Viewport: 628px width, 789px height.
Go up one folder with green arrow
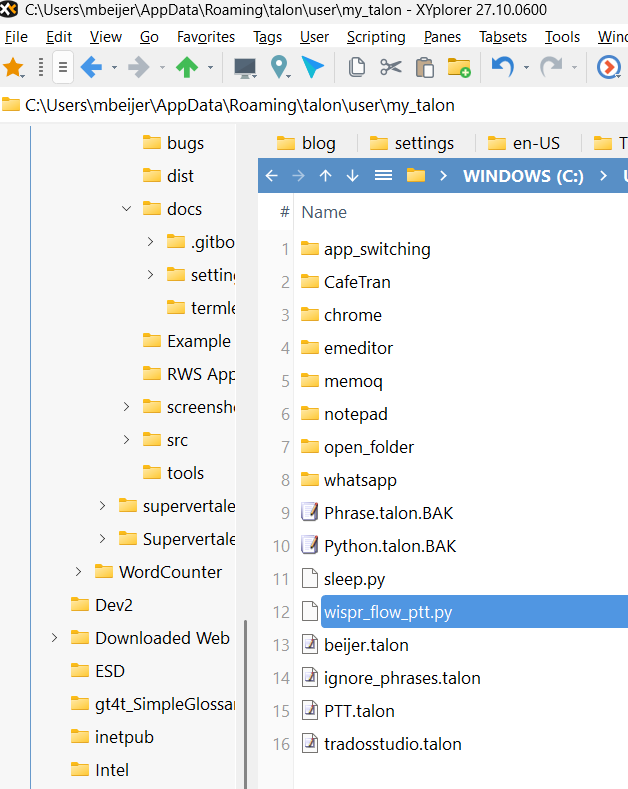pos(187,67)
